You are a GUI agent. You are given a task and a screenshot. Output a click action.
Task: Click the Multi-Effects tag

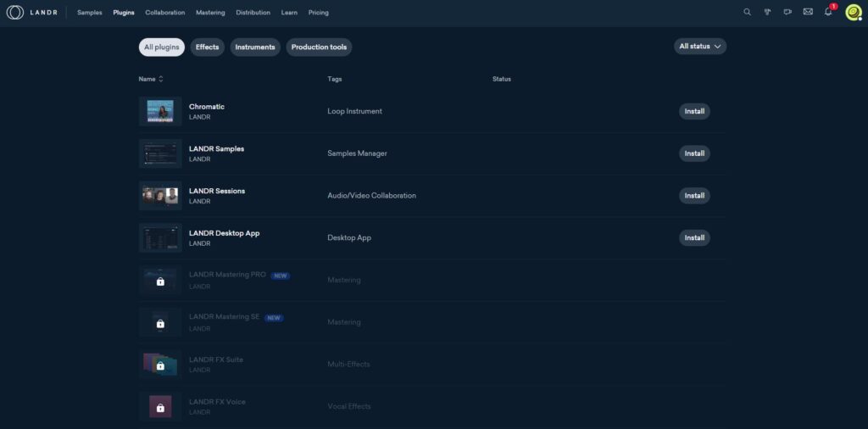(348, 365)
